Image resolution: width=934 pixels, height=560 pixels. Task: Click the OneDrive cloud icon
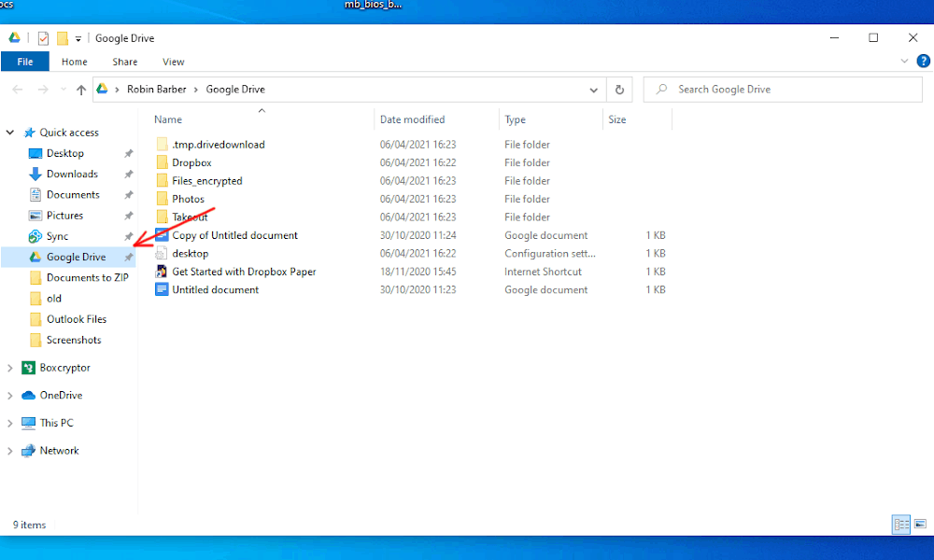click(28, 396)
